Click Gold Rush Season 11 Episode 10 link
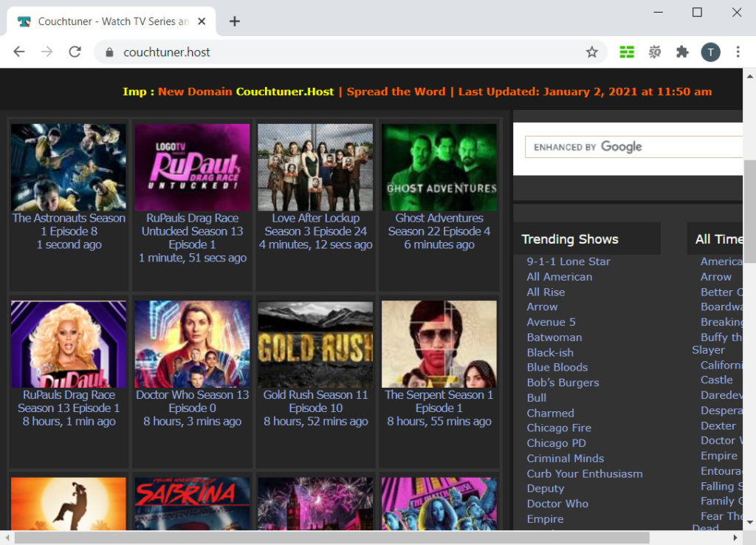 (x=316, y=401)
